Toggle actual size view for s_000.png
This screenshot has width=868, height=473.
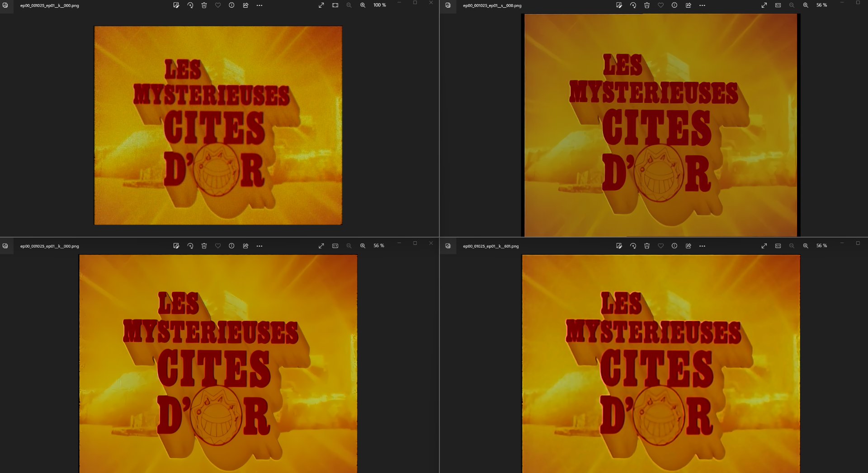[778, 5]
